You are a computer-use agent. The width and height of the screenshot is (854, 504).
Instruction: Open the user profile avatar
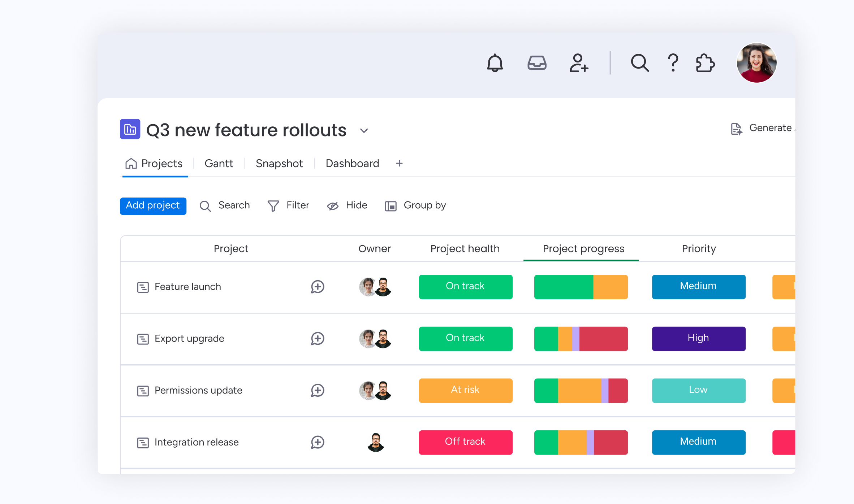(756, 63)
